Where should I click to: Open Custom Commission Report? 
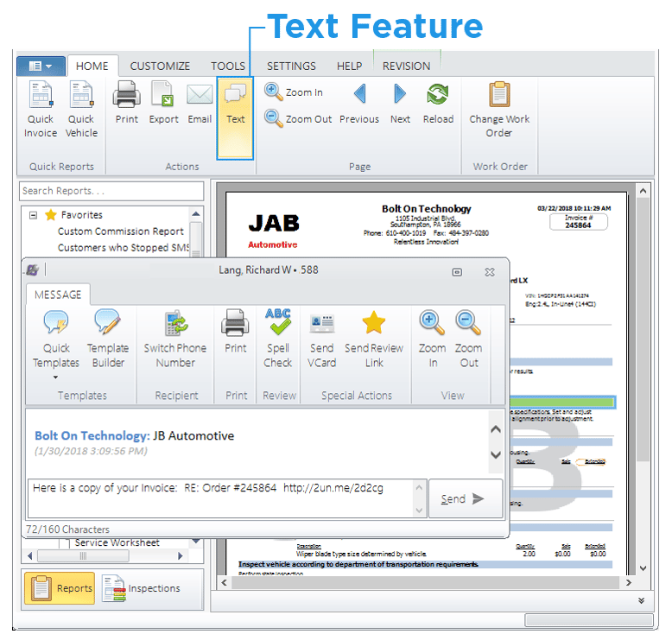[120, 231]
